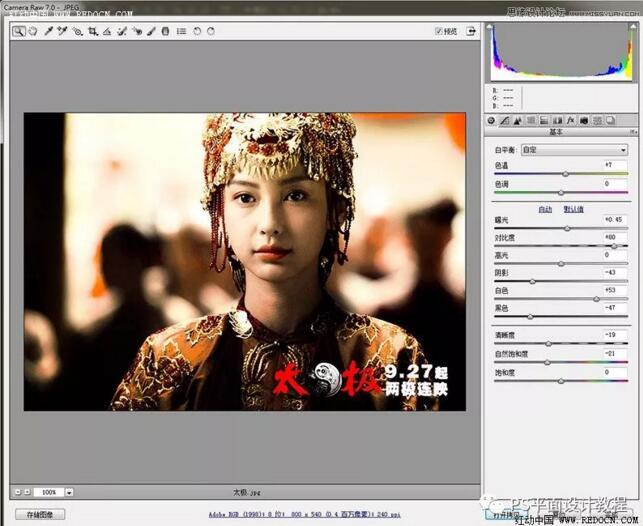Select the Red Eye Removal tool

(x=137, y=31)
